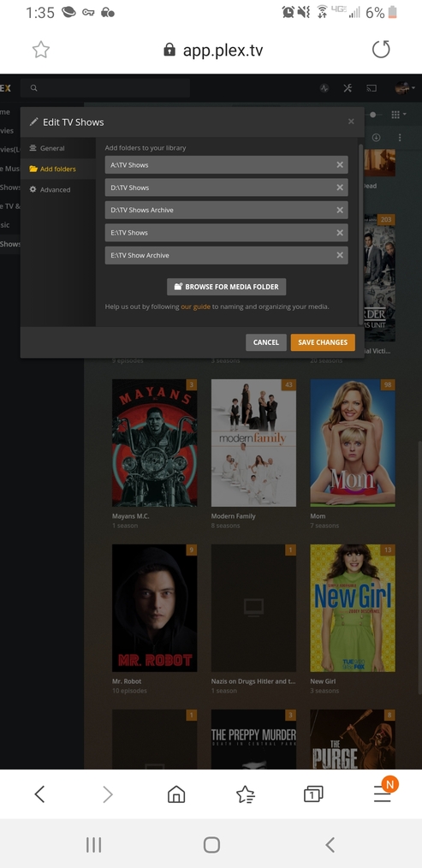
Task: Click the Plex cast icon
Action: tap(371, 88)
